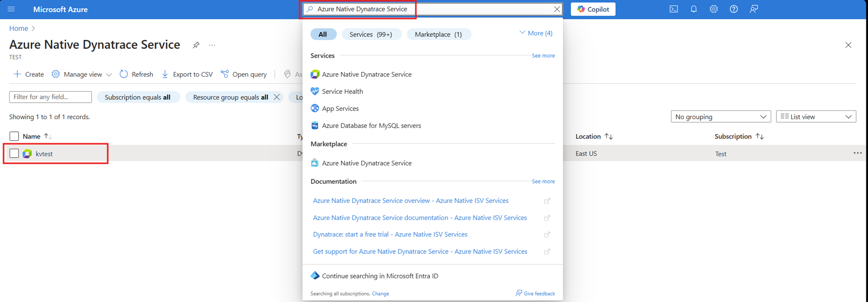868x302 pixels.
Task: Click the Microsoft Azure portal title
Action: click(x=60, y=9)
